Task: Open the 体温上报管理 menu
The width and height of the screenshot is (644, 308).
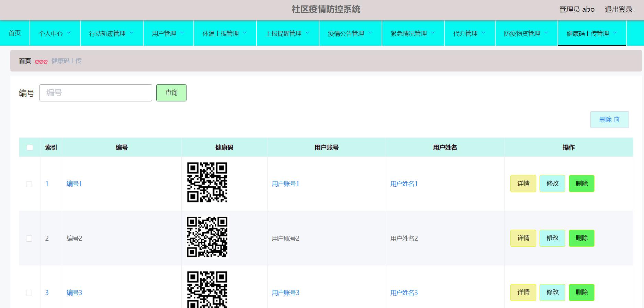Action: pos(225,33)
